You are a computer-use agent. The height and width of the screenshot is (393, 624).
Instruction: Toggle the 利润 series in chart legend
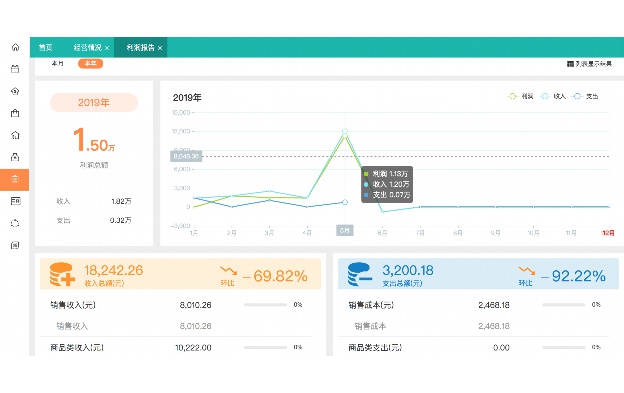(520, 96)
